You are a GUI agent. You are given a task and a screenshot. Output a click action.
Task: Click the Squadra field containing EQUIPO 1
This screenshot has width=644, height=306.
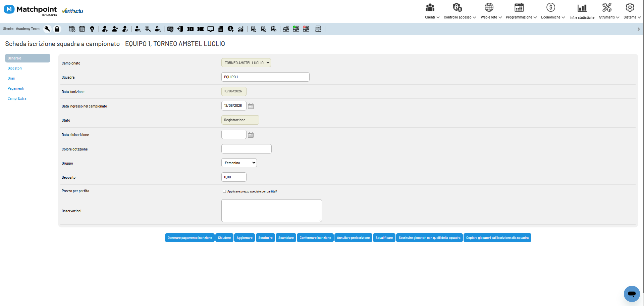265,77
